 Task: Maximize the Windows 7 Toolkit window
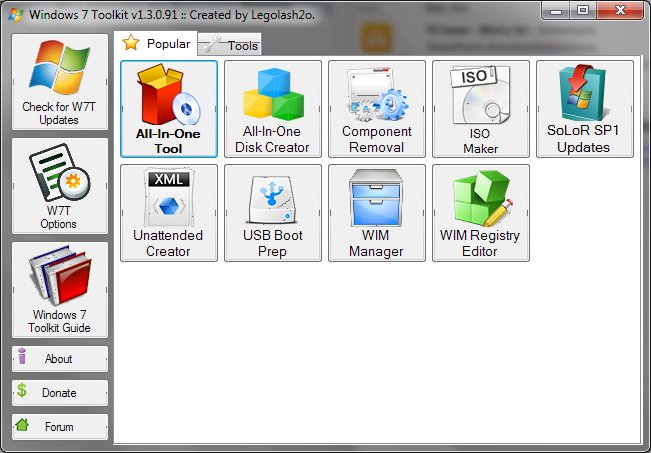click(583, 10)
